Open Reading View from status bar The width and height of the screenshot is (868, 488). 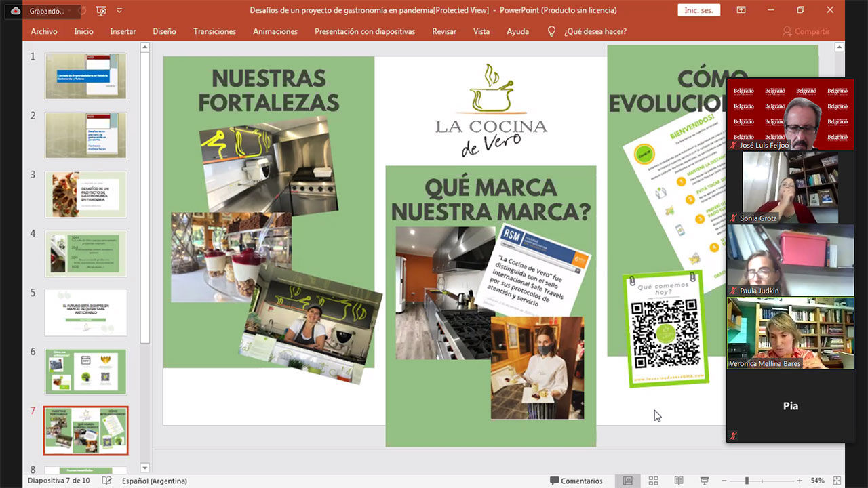point(679,481)
